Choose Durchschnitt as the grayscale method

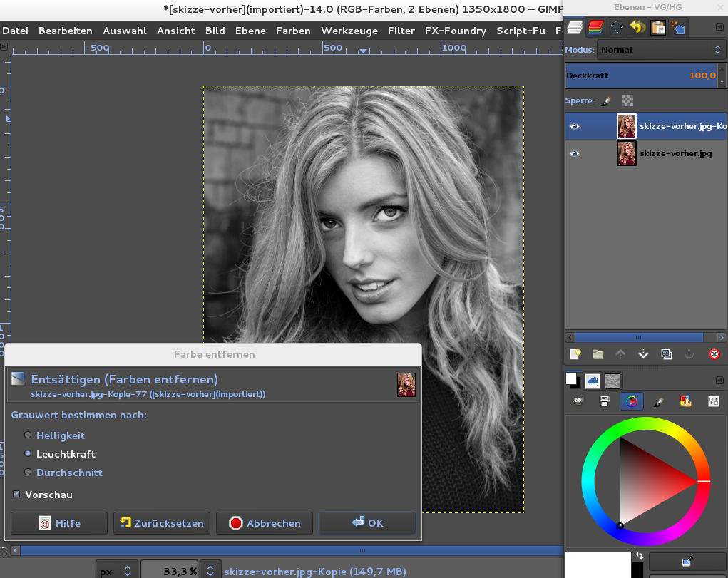pyautogui.click(x=28, y=472)
